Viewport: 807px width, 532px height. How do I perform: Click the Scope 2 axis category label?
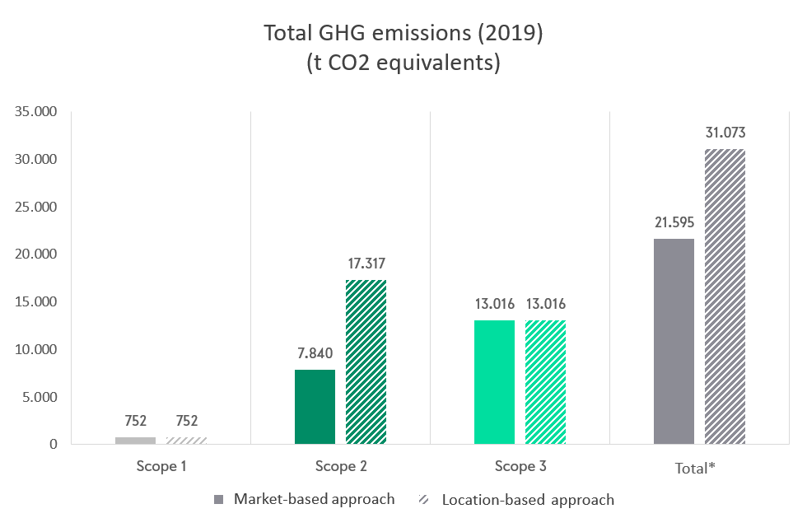pos(341,466)
